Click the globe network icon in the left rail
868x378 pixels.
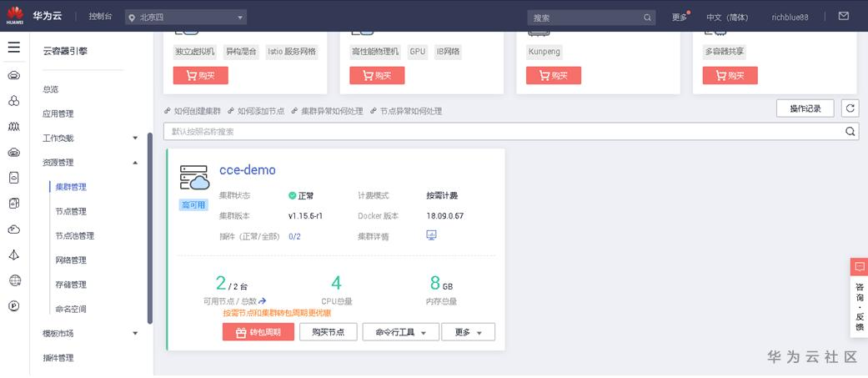click(15, 280)
